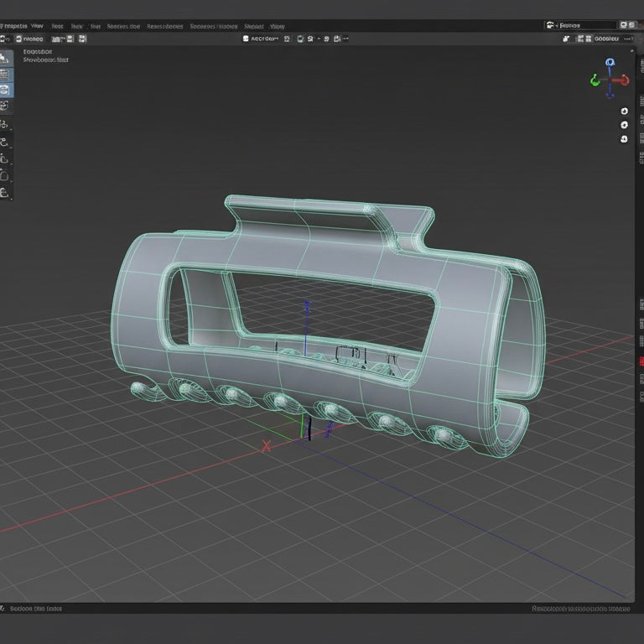
Task: Click the second highlighted tool in left toolbar
Action: [6, 74]
